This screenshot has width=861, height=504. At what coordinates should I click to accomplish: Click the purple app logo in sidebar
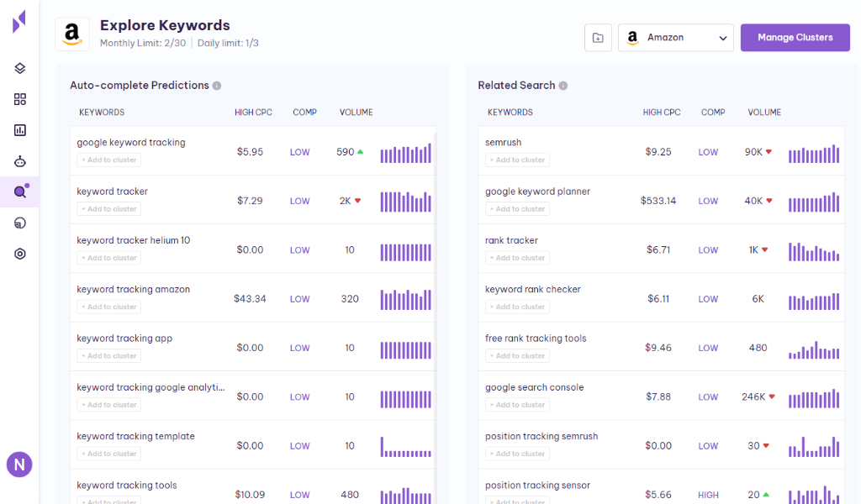point(19,22)
